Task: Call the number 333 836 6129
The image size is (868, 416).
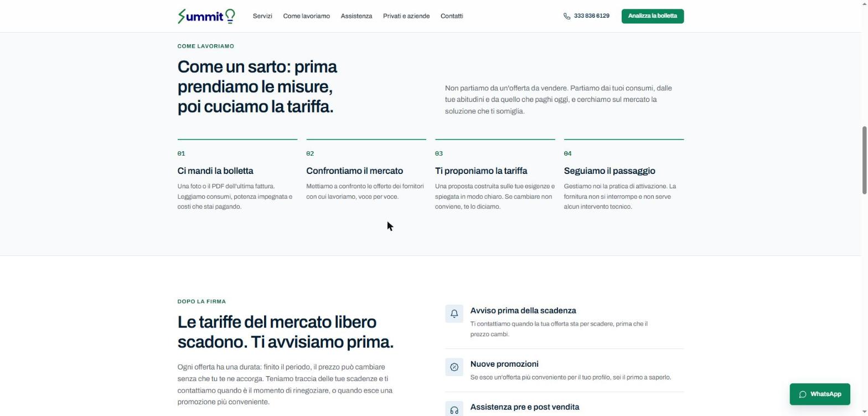Action: click(x=591, y=16)
